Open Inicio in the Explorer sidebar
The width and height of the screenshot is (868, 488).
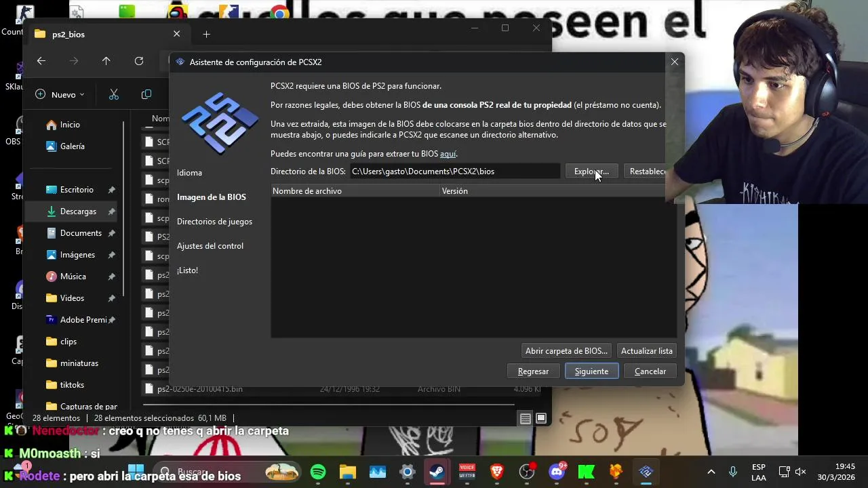click(70, 125)
